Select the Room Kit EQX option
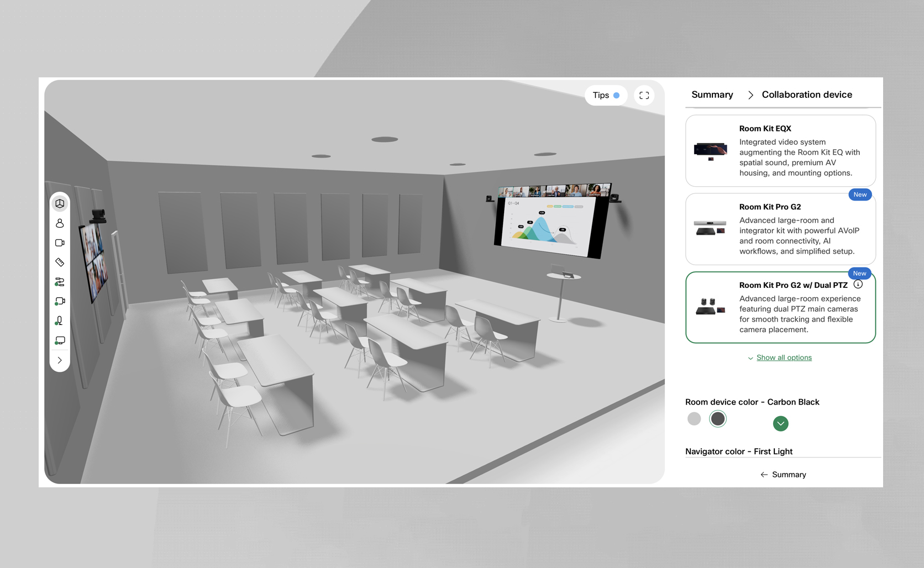The width and height of the screenshot is (924, 568). click(780, 151)
